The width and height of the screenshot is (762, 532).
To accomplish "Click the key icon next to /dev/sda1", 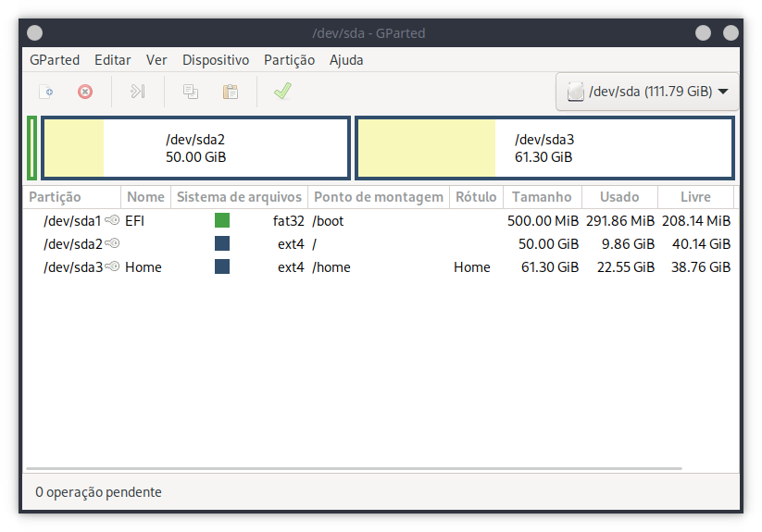I will pos(112,220).
